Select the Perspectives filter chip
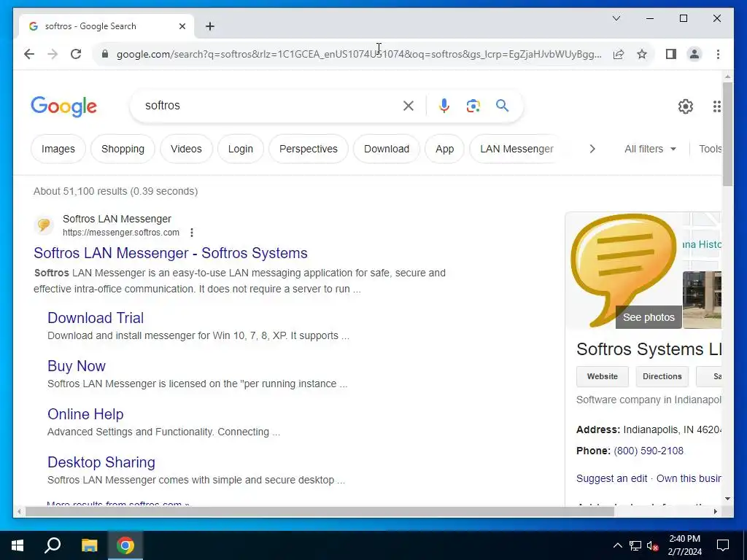This screenshot has height=560, width=747. point(309,149)
